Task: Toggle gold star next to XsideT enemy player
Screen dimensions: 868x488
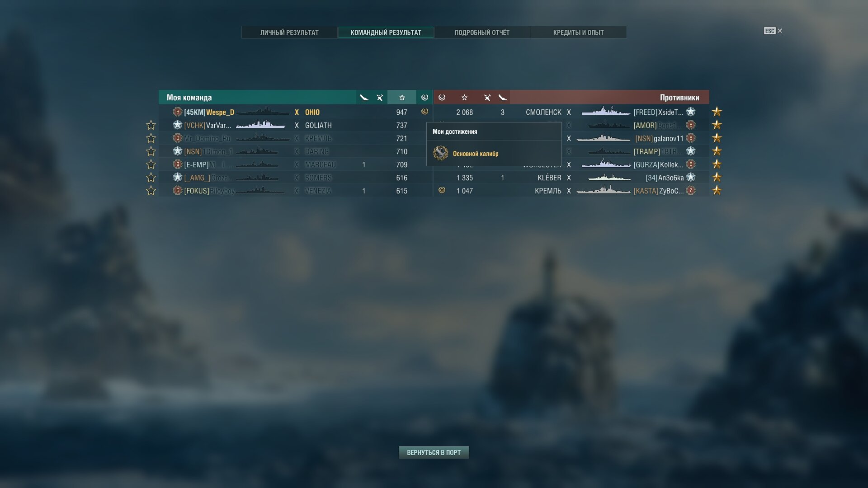Action: tap(717, 112)
